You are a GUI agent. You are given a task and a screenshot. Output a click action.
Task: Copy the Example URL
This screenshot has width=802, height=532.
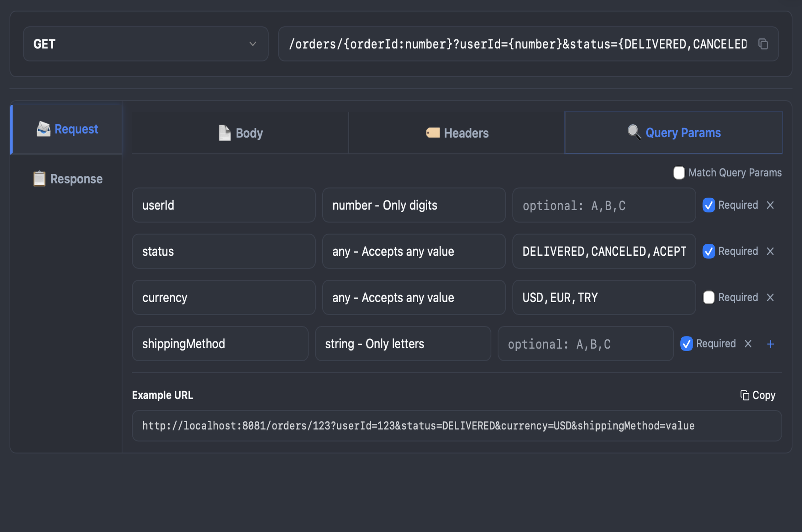coord(757,395)
